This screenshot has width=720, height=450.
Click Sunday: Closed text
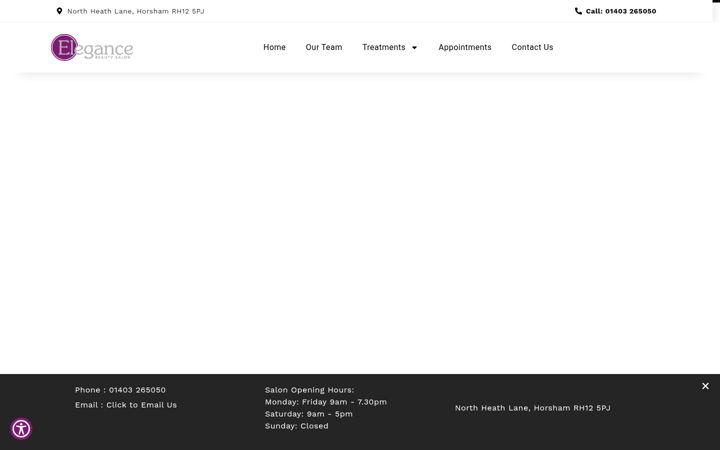pos(297,426)
